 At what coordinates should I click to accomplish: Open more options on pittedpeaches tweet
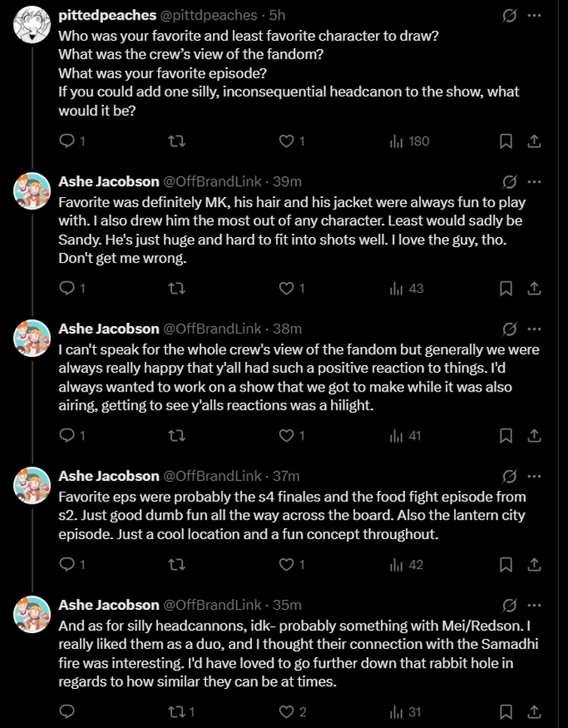534,15
